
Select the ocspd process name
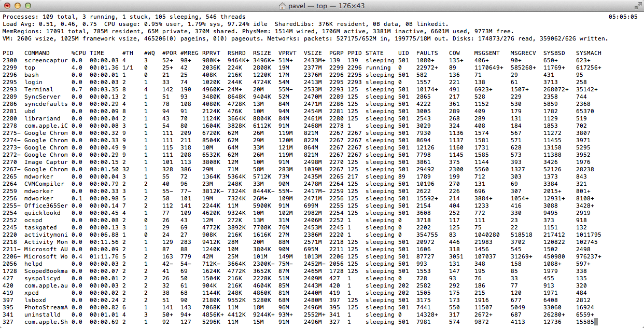[33, 220]
